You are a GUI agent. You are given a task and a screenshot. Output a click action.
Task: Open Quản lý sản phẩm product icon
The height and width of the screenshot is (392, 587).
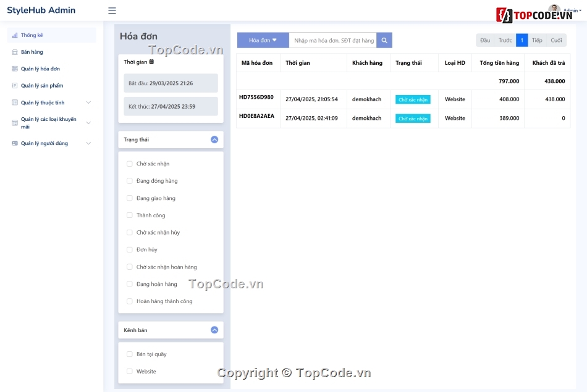tap(14, 85)
